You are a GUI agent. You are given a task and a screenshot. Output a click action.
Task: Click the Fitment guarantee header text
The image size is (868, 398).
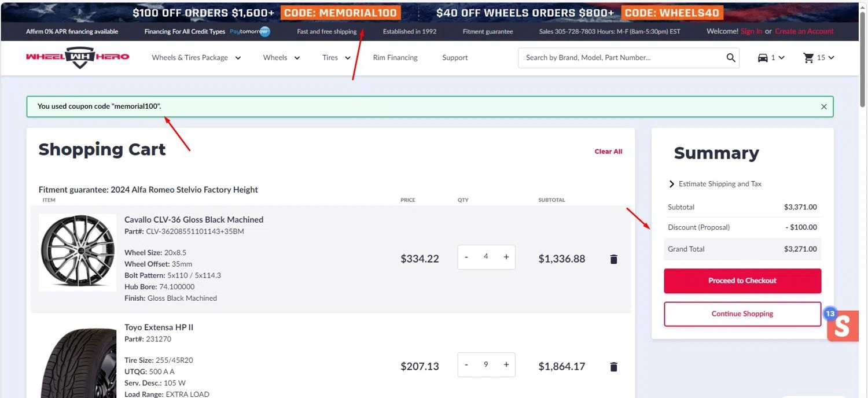pyautogui.click(x=488, y=32)
